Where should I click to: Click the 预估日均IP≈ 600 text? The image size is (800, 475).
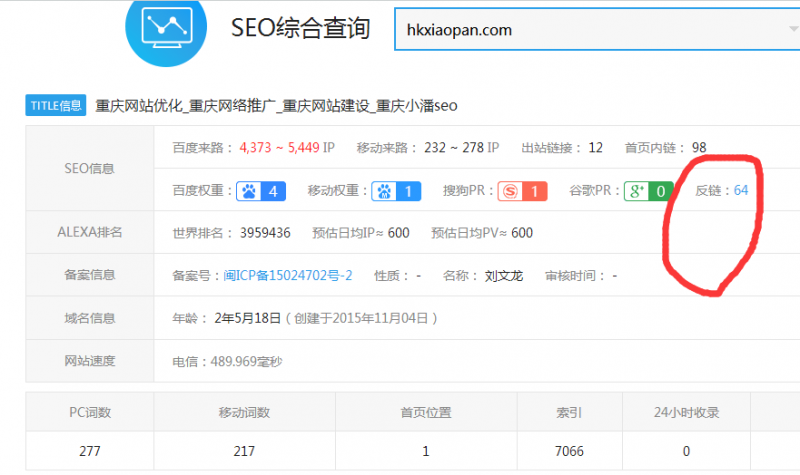tap(361, 233)
